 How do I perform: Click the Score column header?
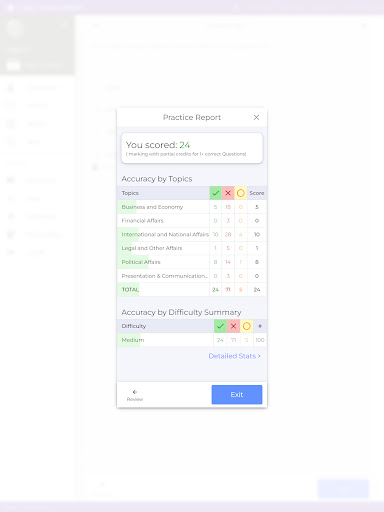[x=257, y=193]
